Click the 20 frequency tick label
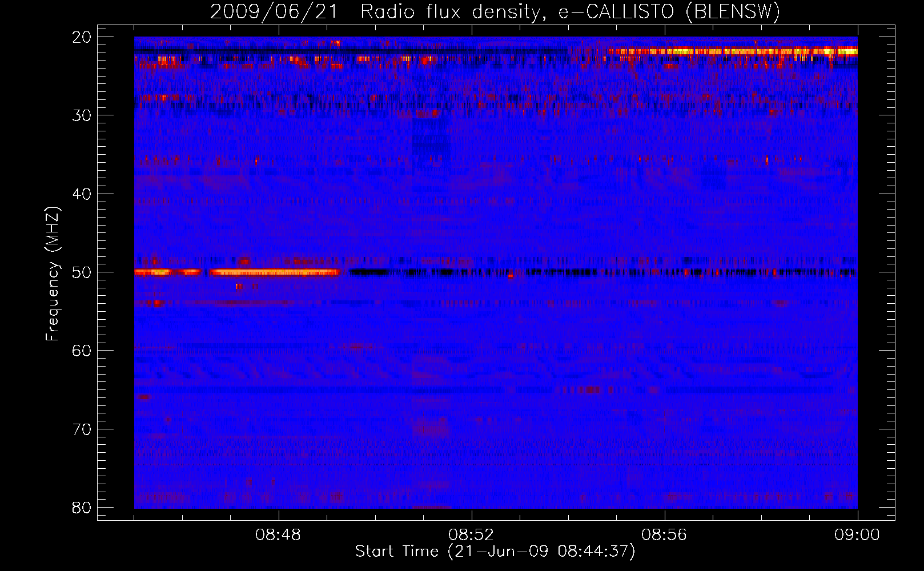 [x=82, y=37]
